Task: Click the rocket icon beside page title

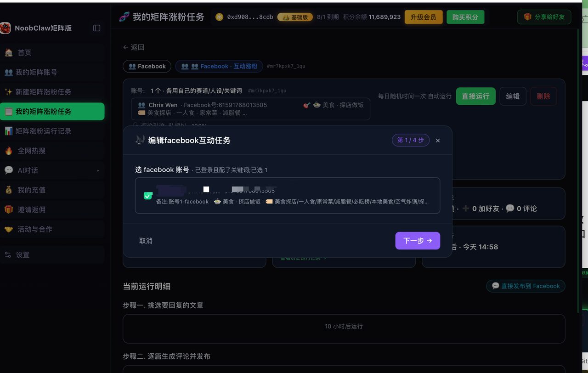Action: coord(124,17)
